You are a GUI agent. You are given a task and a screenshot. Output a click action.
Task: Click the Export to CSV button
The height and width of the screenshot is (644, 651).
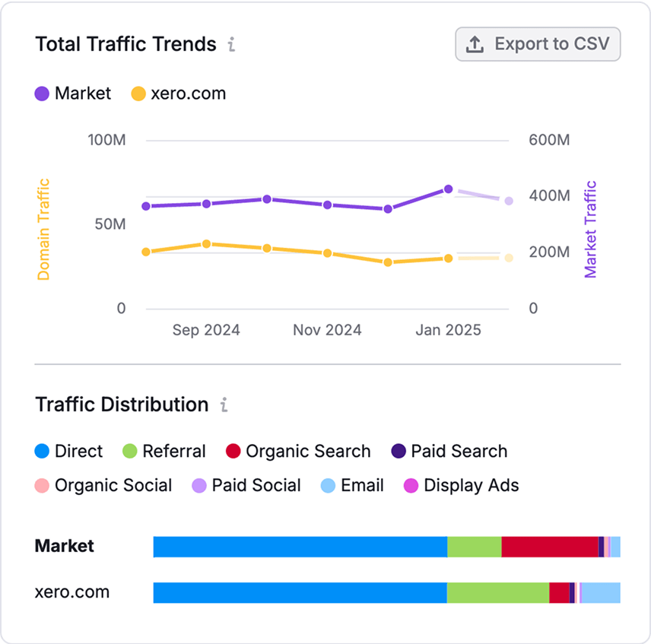point(538,43)
